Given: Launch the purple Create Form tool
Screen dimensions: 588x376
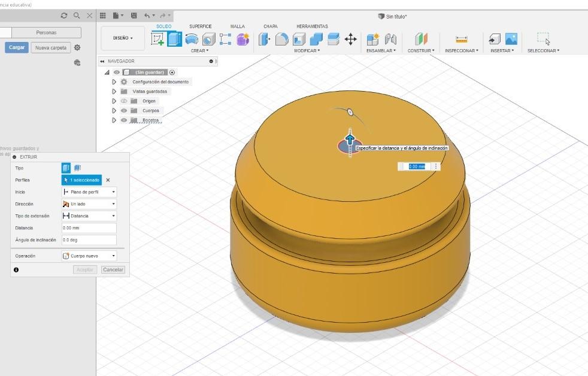Looking at the screenshot, I should 243,39.
